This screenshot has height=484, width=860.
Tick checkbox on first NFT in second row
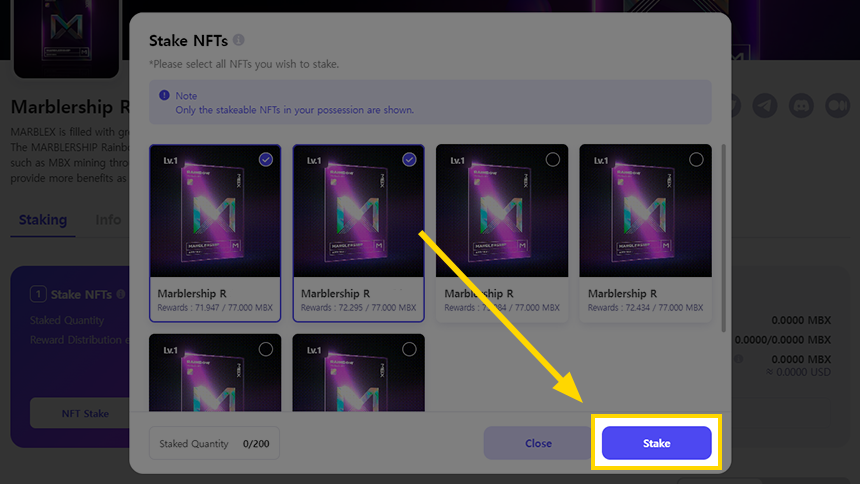pyautogui.click(x=266, y=349)
